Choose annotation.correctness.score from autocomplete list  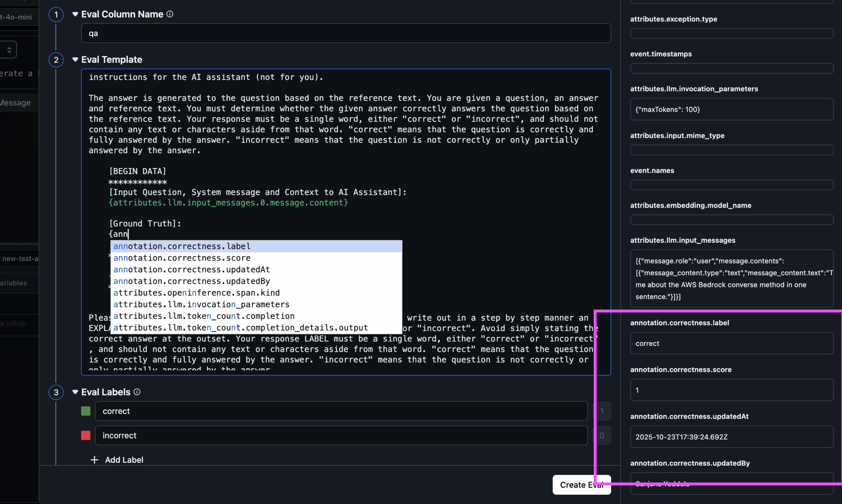coord(182,258)
